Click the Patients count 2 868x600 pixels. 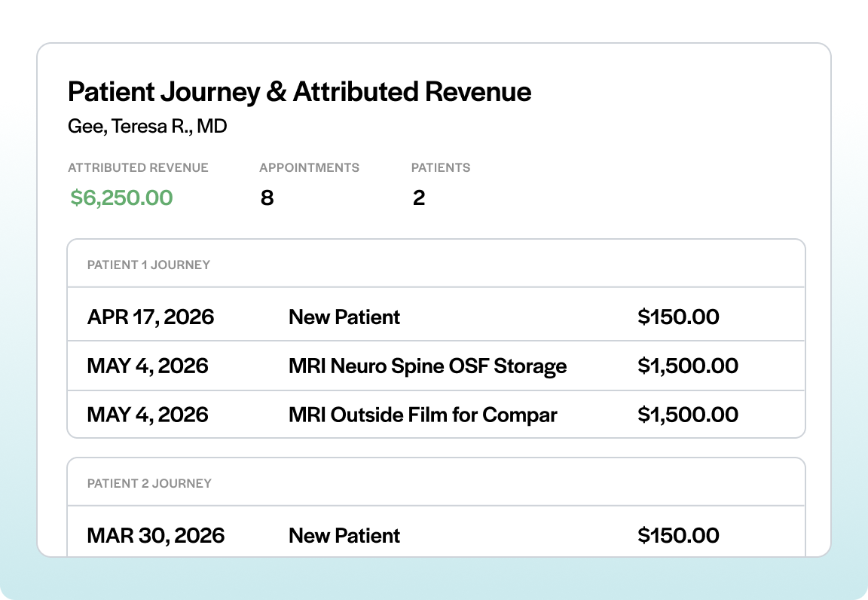419,197
